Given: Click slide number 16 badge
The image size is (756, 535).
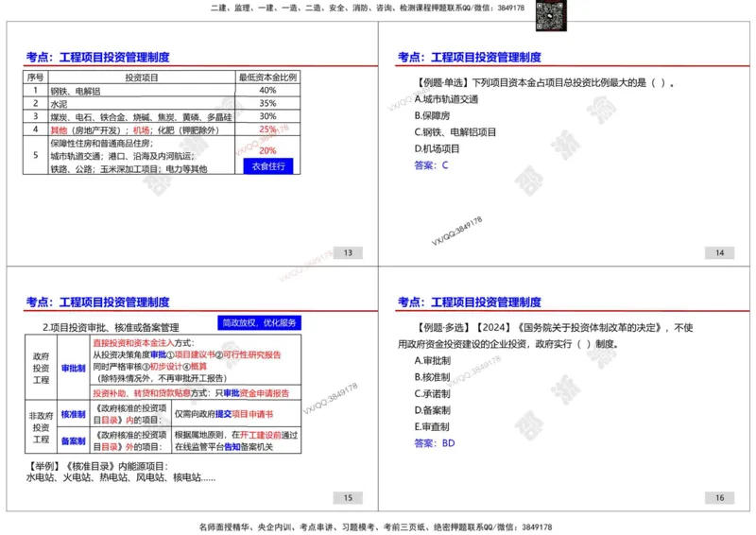Looking at the screenshot, I should pyautogui.click(x=719, y=497).
